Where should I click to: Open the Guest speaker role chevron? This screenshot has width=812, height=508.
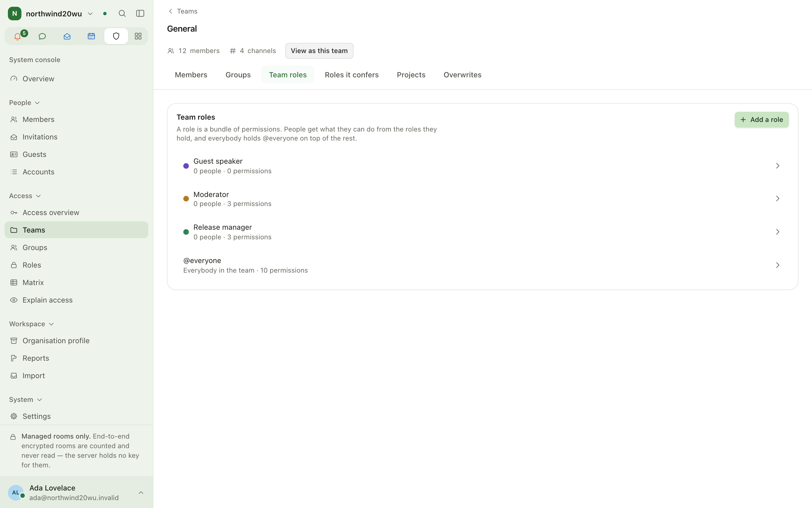[777, 166]
